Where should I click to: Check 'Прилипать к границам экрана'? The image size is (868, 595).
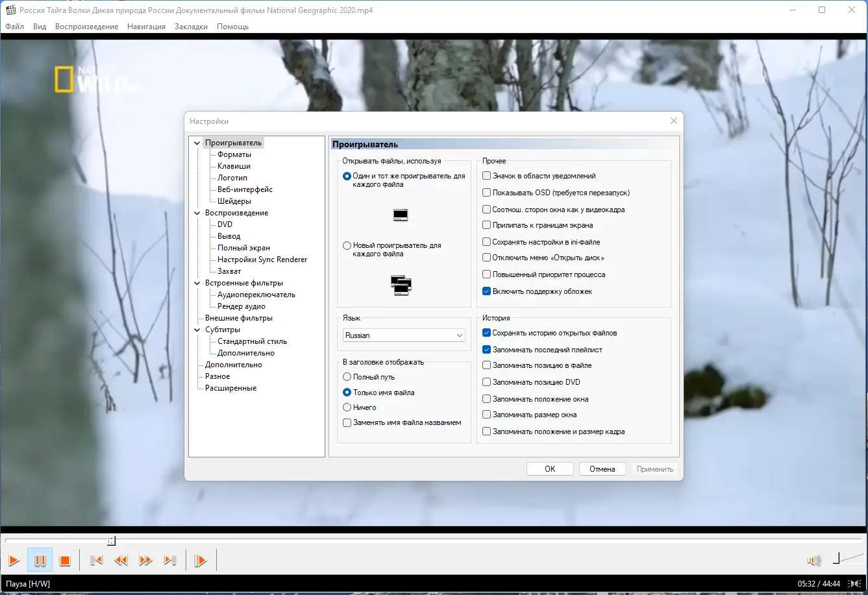click(487, 225)
